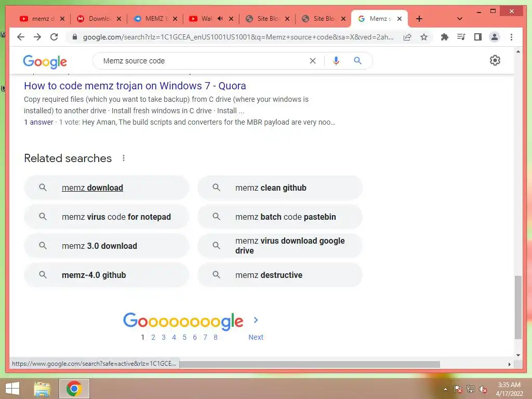Click Chrome icon in the taskbar
The height and width of the screenshot is (399, 532).
(74, 389)
